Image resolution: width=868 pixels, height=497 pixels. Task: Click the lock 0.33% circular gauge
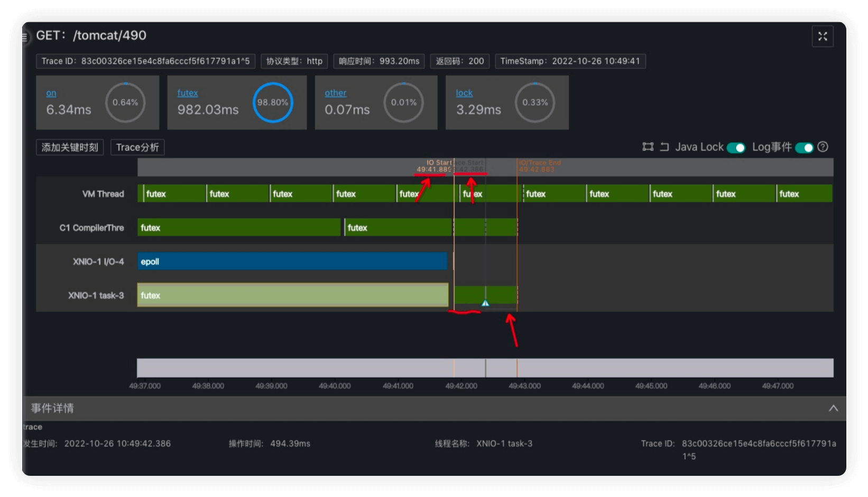(535, 103)
